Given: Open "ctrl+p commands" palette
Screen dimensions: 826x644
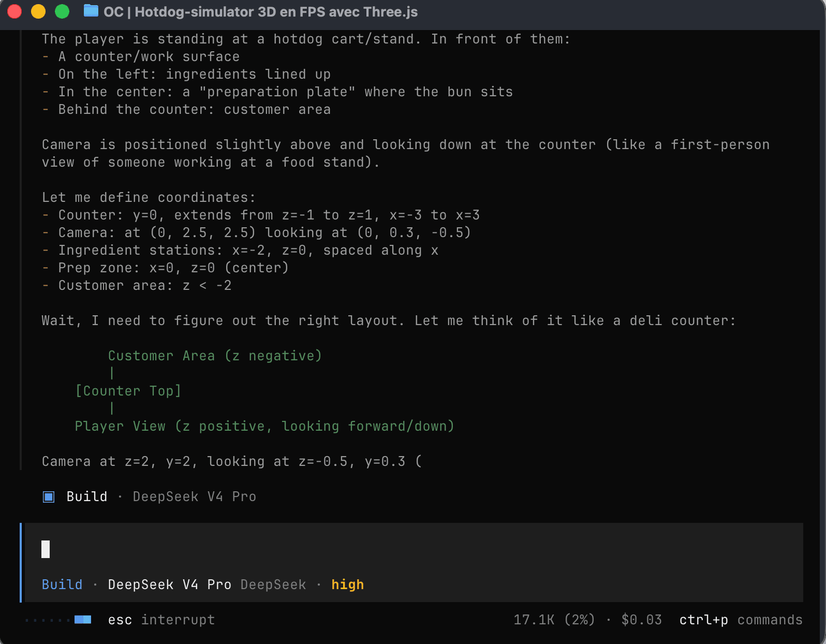Looking at the screenshot, I should pyautogui.click(x=741, y=620).
